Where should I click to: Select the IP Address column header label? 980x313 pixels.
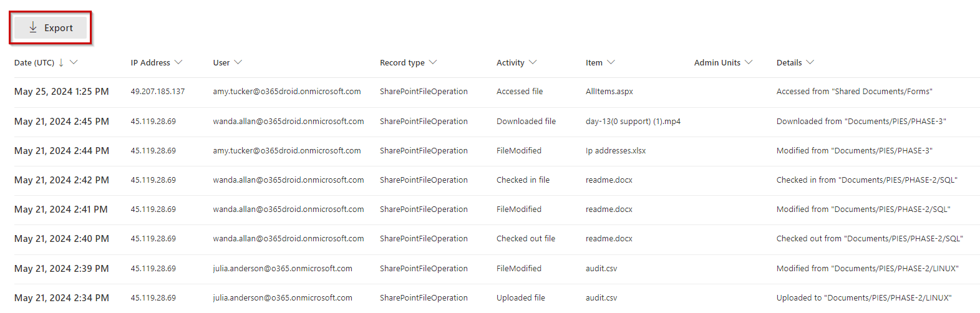[150, 63]
